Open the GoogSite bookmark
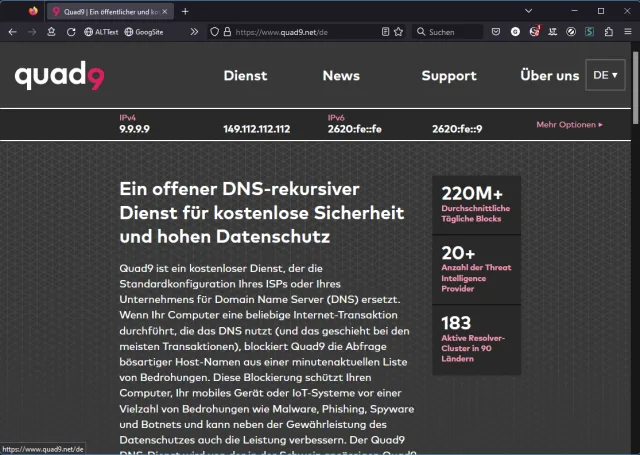This screenshot has width=640, height=455. [x=144, y=32]
